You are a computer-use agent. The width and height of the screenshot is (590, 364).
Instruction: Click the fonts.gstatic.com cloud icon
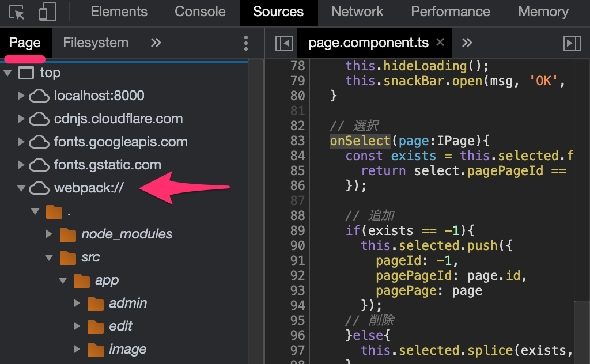39,165
